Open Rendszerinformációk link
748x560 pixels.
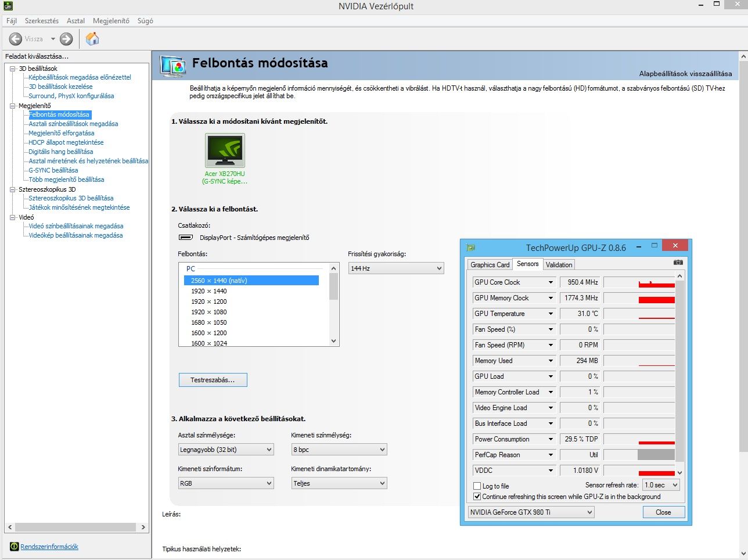[49, 547]
